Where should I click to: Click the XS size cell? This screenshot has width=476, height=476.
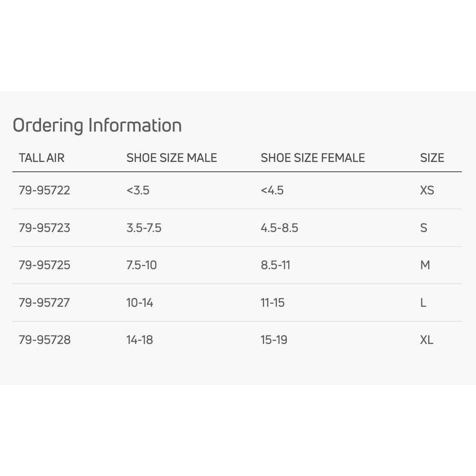(427, 190)
